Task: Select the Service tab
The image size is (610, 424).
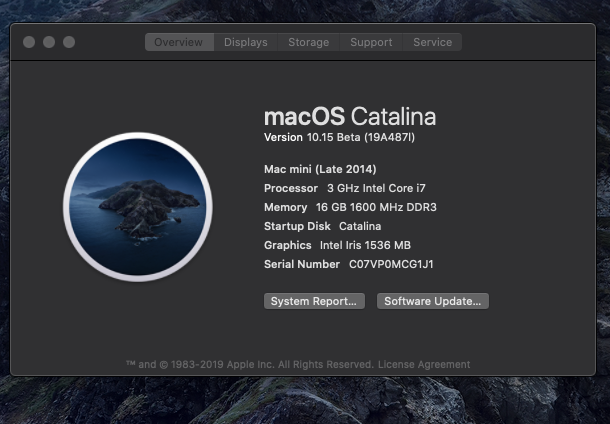Action: click(432, 42)
